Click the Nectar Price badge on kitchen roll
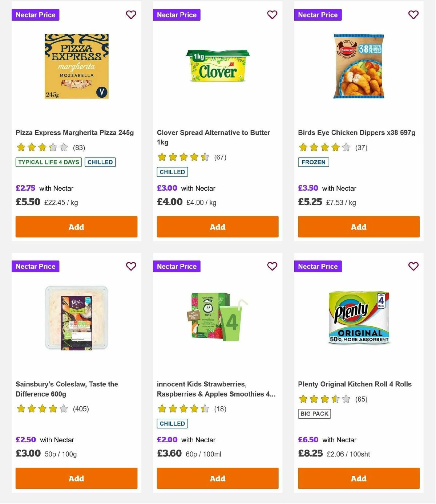The height and width of the screenshot is (504, 436). pyautogui.click(x=318, y=266)
